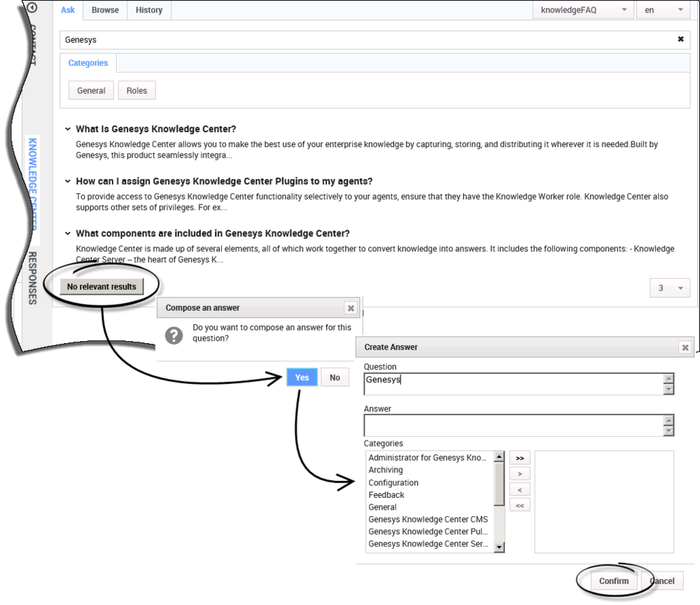Collapse the assign Plugins to agents result
Image resolution: width=700 pixels, height=605 pixels.
coord(68,181)
